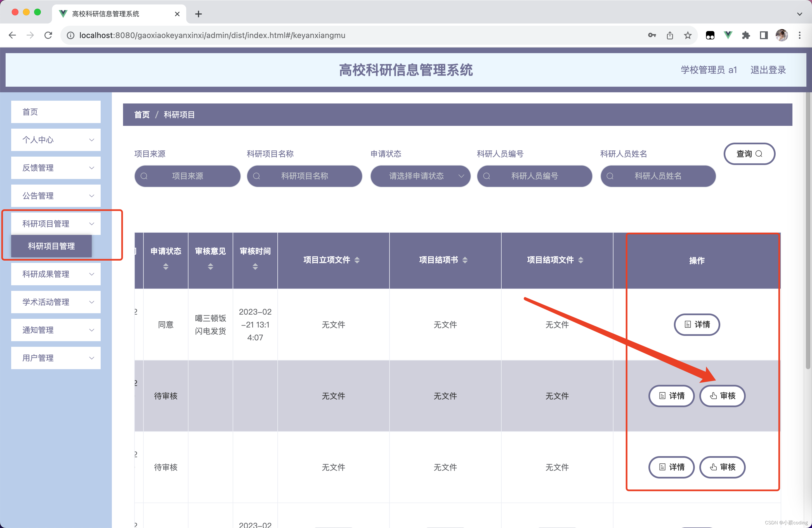Expand 公告管理 sidebar menu
This screenshot has height=528, width=812.
[56, 196]
